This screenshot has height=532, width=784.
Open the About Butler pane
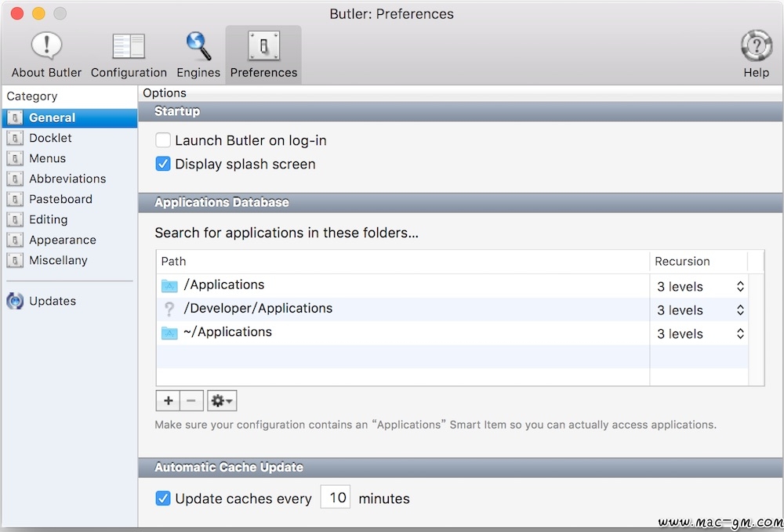46,54
